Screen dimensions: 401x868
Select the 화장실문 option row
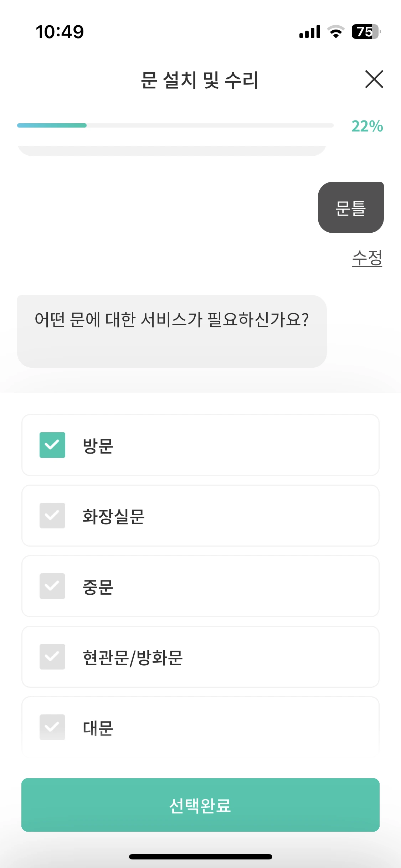point(200,516)
